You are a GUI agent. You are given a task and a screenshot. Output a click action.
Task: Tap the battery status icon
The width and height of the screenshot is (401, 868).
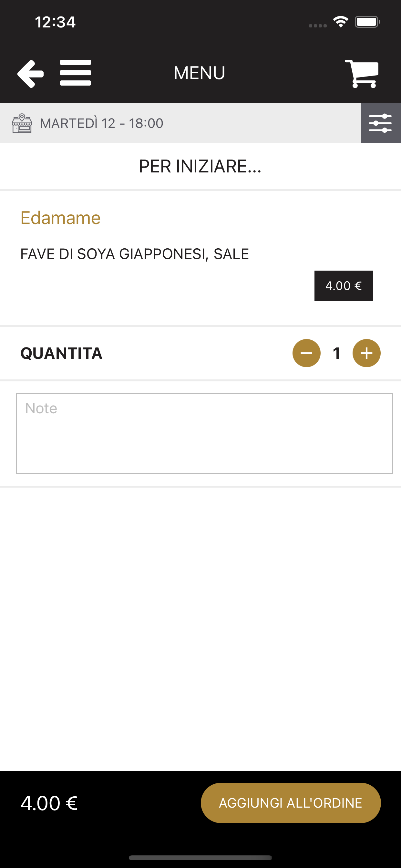click(367, 22)
